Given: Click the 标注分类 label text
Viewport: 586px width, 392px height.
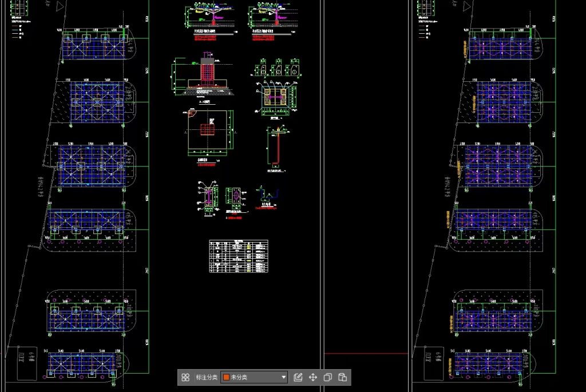Looking at the screenshot, I should pos(207,377).
